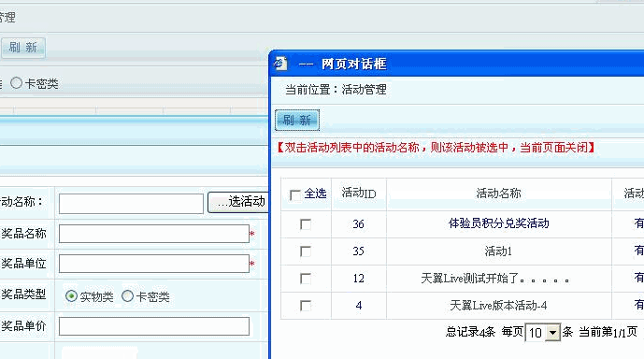The height and width of the screenshot is (359, 644).
Task: Click the 活动名称 column header
Action: [x=498, y=193]
